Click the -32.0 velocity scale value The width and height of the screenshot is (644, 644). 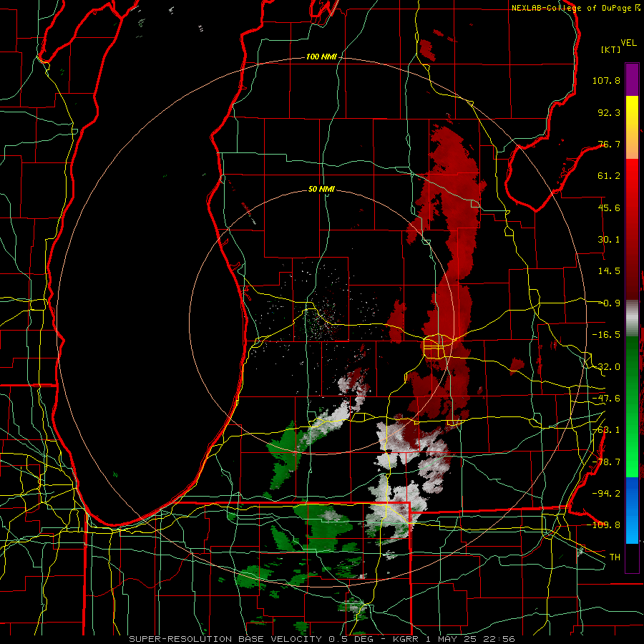[x=606, y=367]
